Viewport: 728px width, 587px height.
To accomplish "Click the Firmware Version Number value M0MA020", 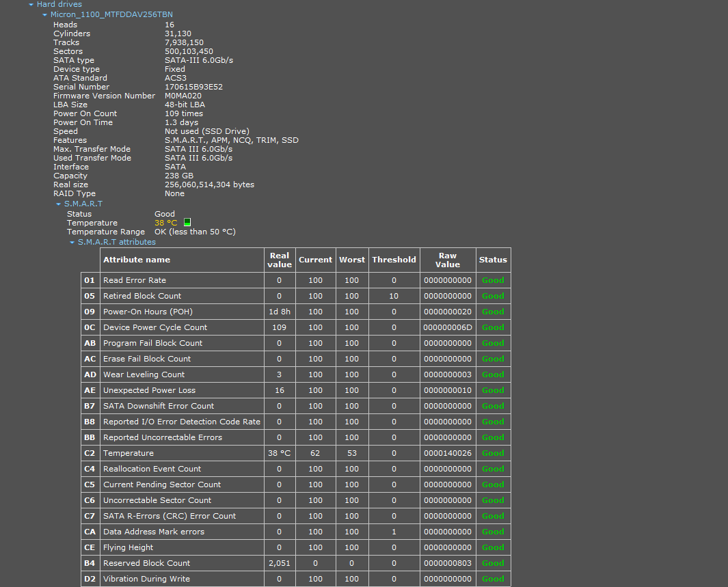I will 183,96.
